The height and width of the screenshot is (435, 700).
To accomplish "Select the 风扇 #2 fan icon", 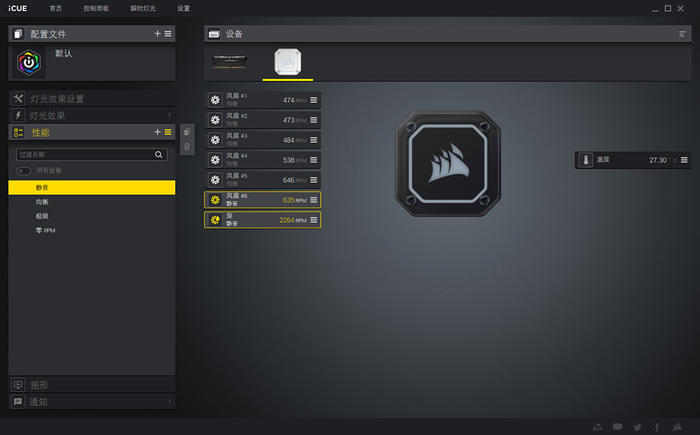I will 215,120.
